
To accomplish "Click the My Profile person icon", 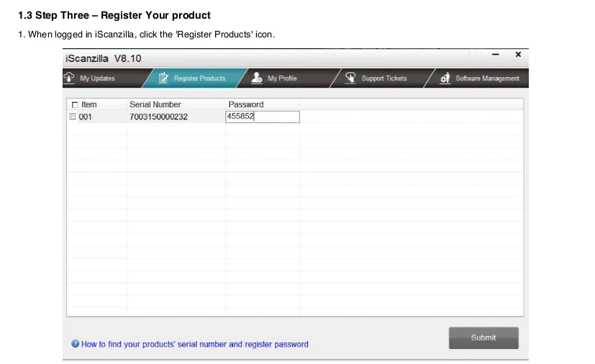I will (x=257, y=78).
